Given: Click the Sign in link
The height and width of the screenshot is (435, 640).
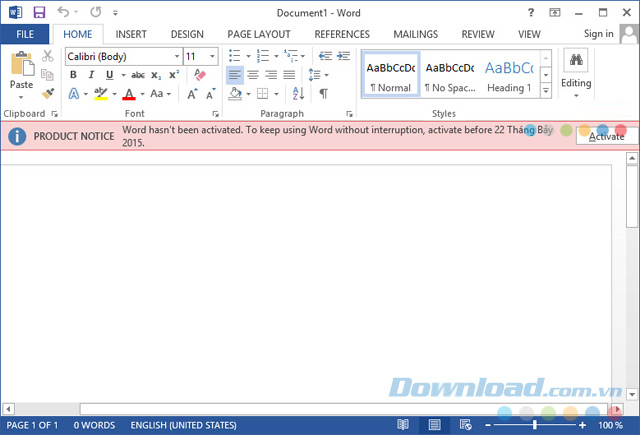Looking at the screenshot, I should tap(598, 33).
